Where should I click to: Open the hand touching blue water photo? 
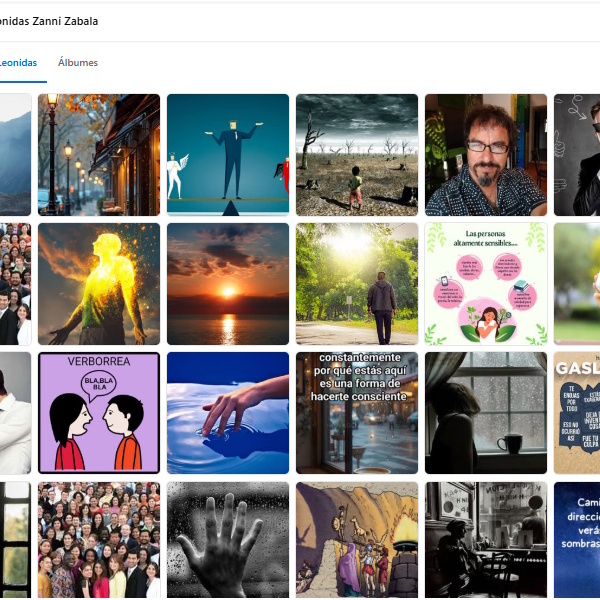[228, 412]
